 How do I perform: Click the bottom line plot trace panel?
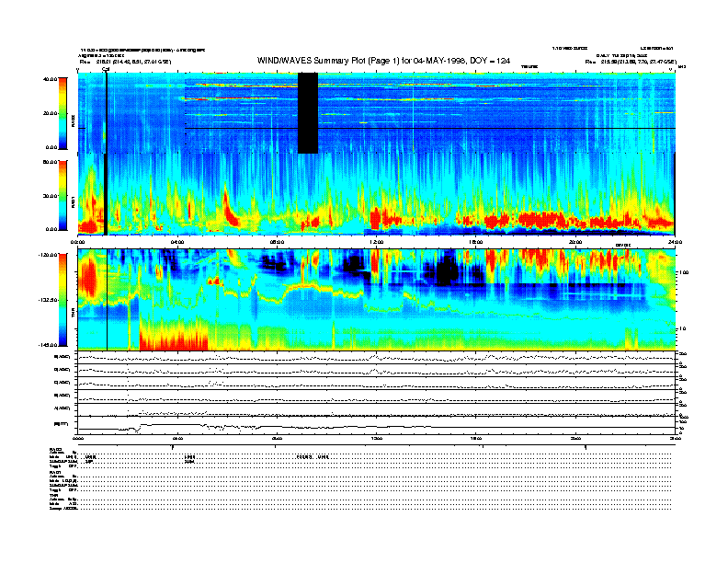[x=377, y=425]
